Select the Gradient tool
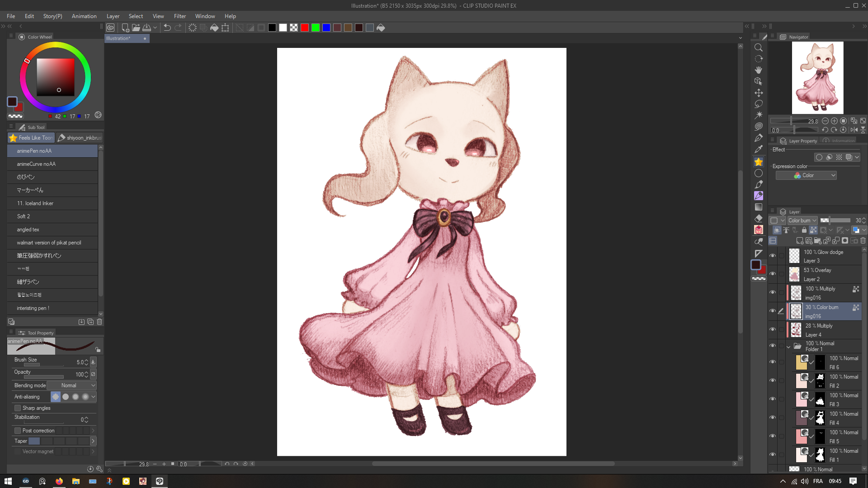868x488 pixels. pos(759,207)
